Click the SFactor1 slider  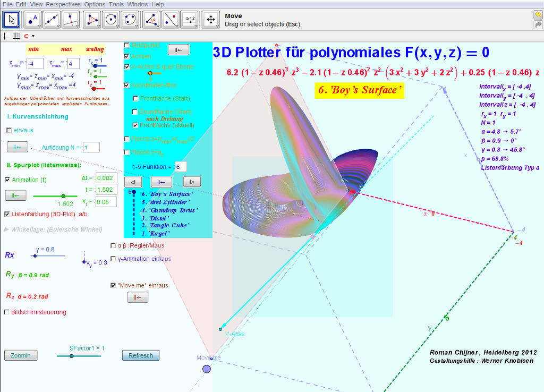[x=71, y=356]
